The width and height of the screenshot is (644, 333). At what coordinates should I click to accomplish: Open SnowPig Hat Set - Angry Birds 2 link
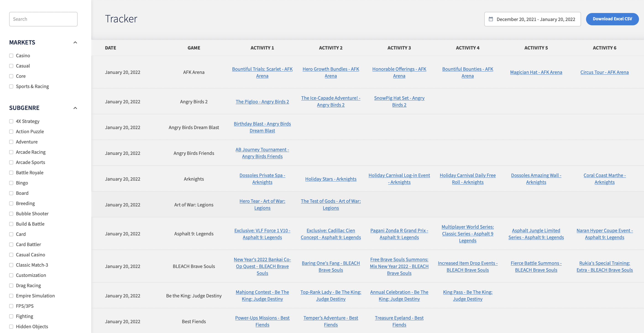399,101
